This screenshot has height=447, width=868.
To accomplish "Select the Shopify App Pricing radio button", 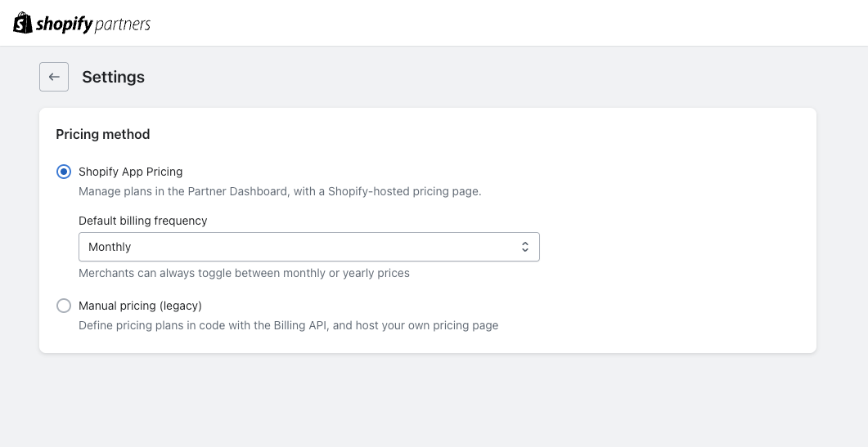I will click(x=64, y=172).
